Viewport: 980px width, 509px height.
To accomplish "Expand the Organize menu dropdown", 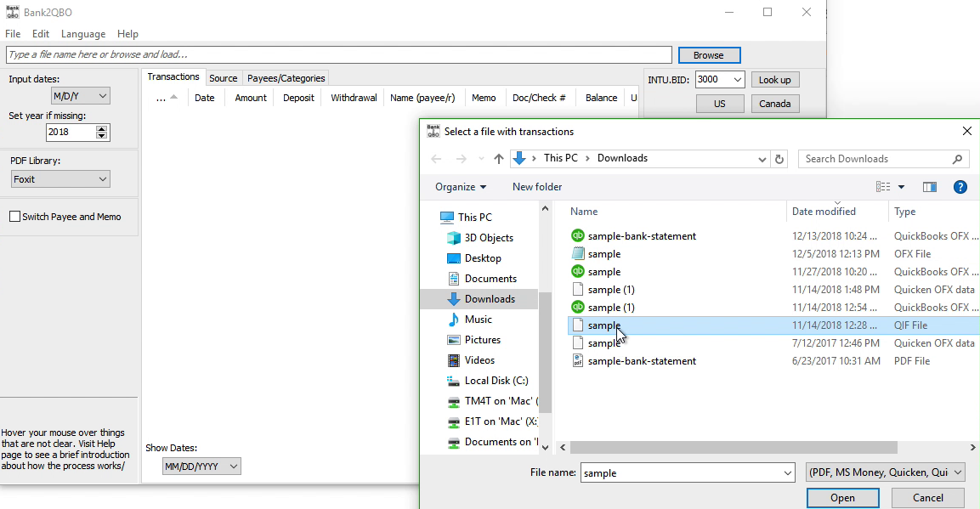I will point(461,187).
